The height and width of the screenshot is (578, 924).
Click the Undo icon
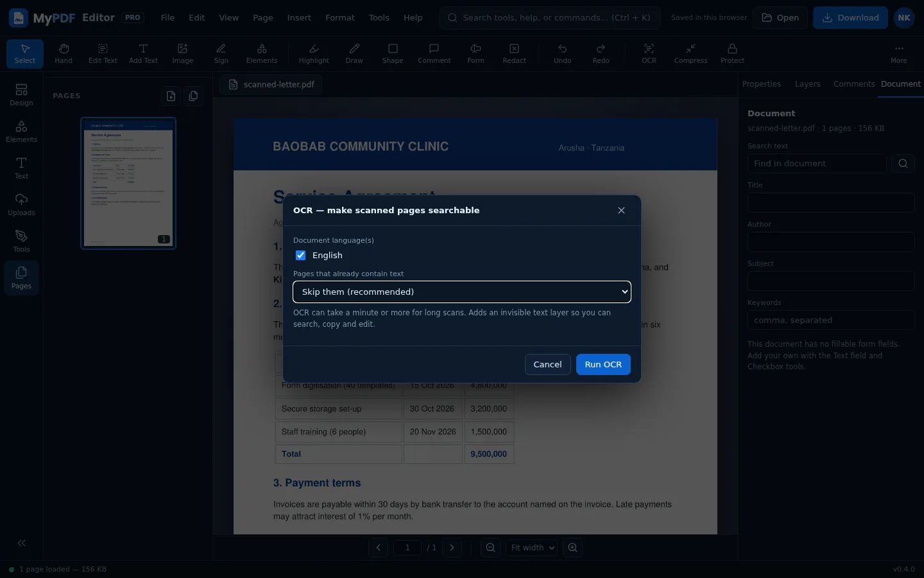click(x=563, y=54)
